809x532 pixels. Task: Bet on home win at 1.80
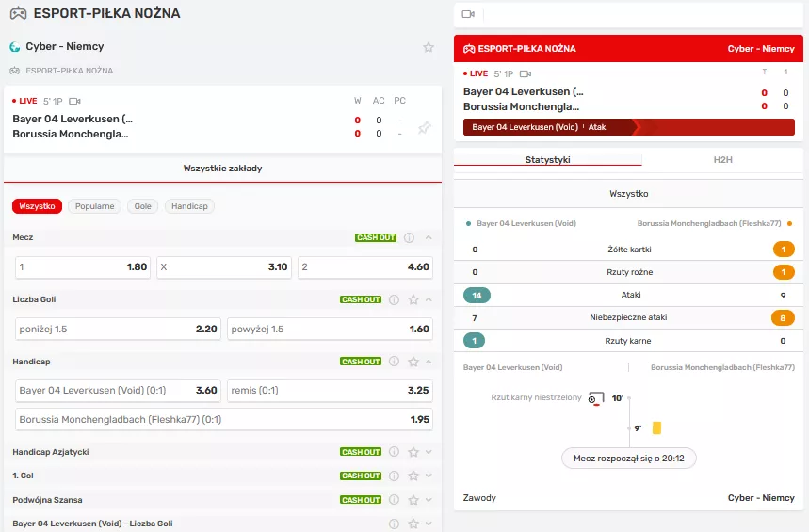[83, 267]
